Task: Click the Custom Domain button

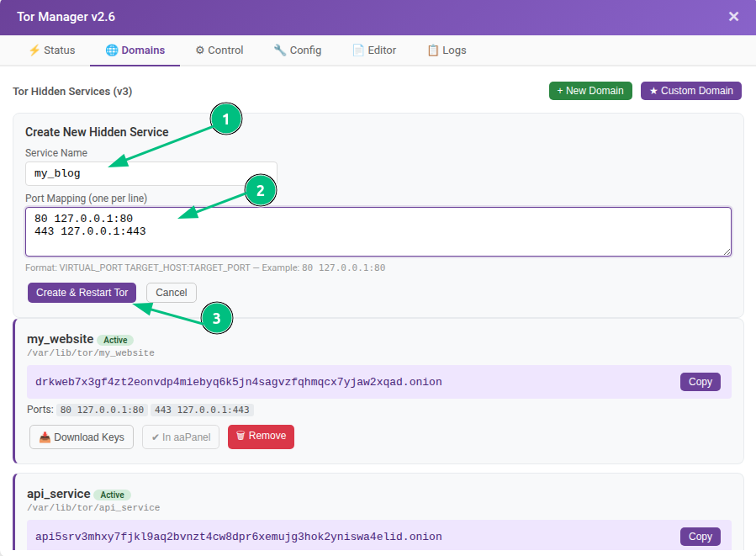Action: 691,91
